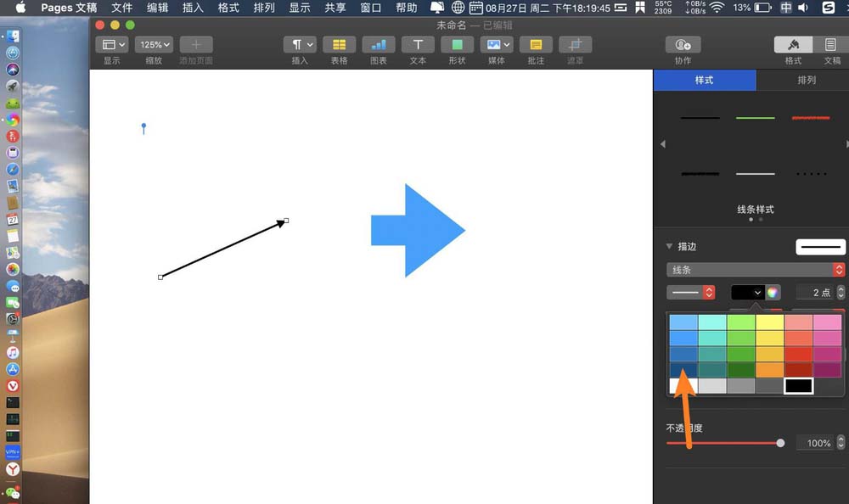Screen dimensions: 849x504
Task: Open the 125% zoom dropdown
Action: (155, 44)
